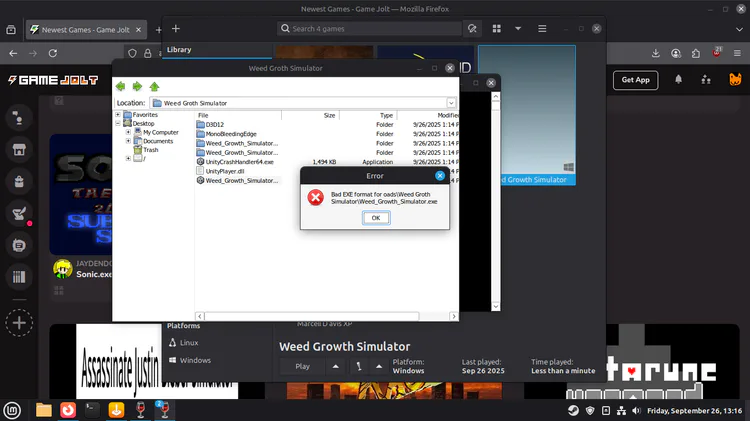Image resolution: width=750 pixels, height=421 pixels.
Task: Go up one folder level in file browser
Action: click(x=154, y=86)
